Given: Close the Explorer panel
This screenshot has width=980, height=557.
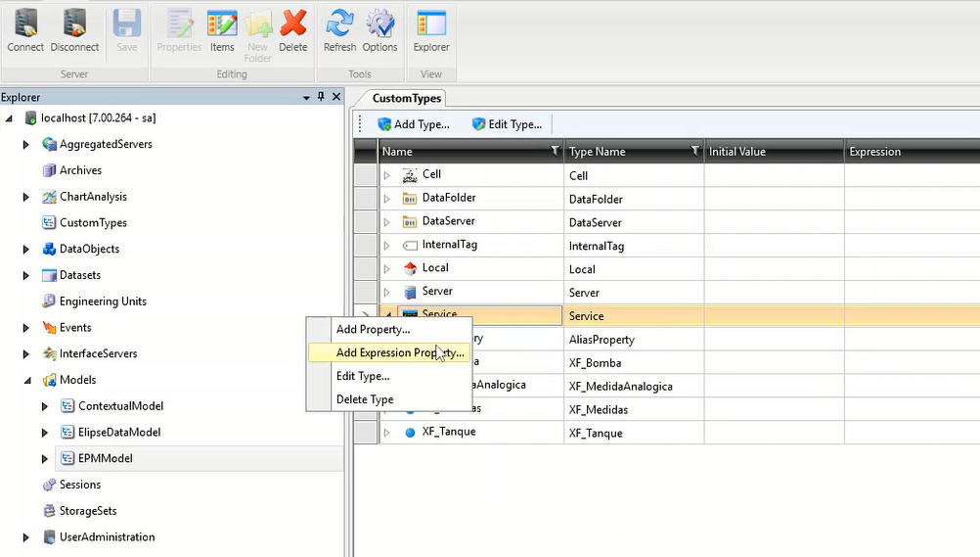Looking at the screenshot, I should 336,96.
